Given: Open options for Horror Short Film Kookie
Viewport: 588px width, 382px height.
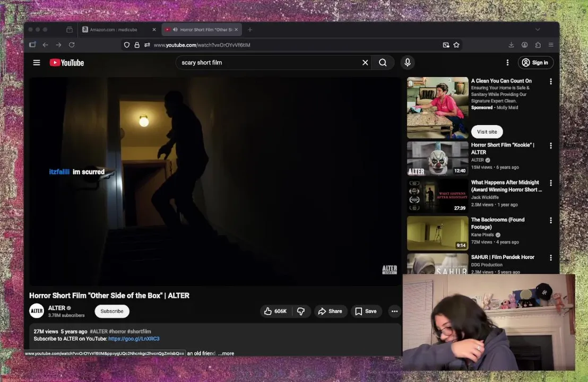Looking at the screenshot, I should click(550, 145).
